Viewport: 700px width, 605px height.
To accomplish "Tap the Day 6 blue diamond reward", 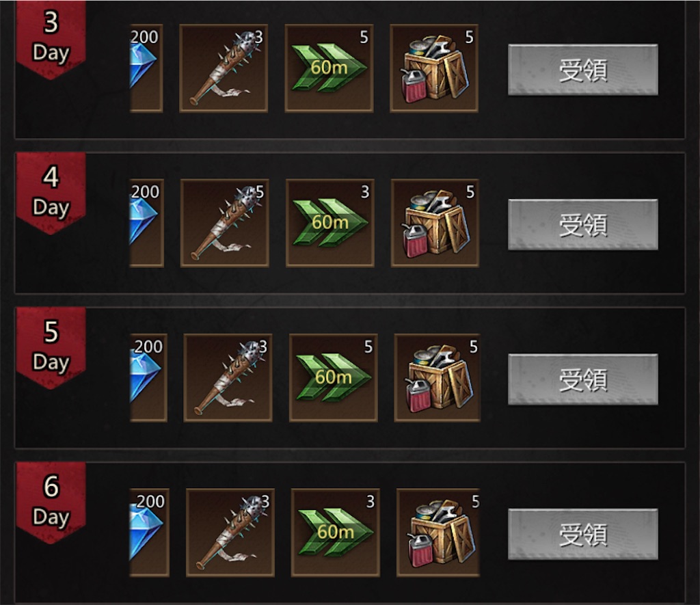I will (x=150, y=533).
